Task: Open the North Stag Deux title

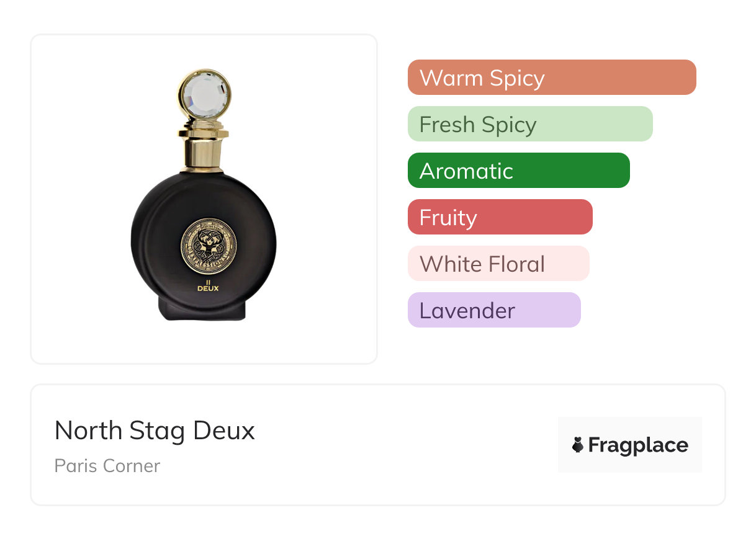Action: [x=155, y=431]
